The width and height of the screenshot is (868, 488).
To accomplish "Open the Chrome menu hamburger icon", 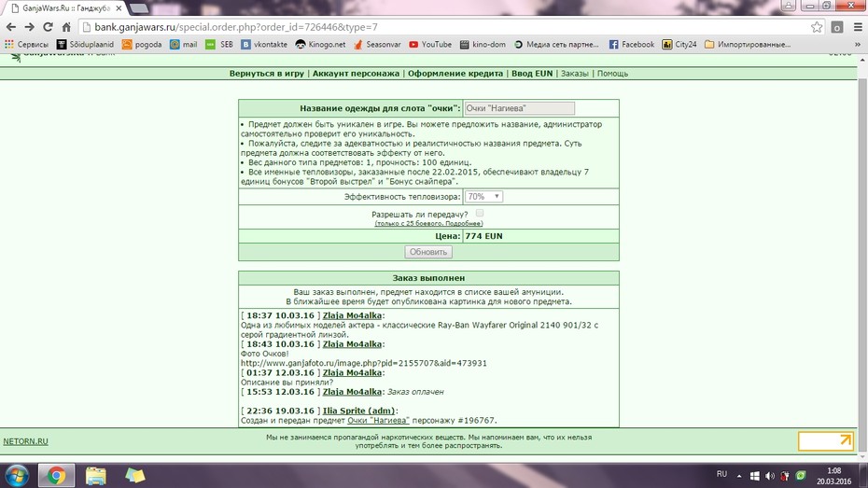I will (858, 26).
